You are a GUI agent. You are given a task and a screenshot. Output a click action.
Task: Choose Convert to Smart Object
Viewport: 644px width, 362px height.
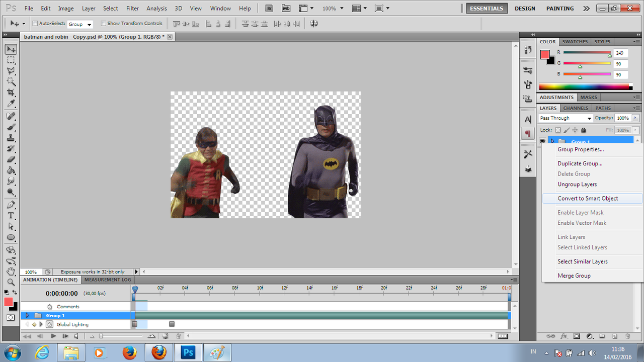pos(593,198)
